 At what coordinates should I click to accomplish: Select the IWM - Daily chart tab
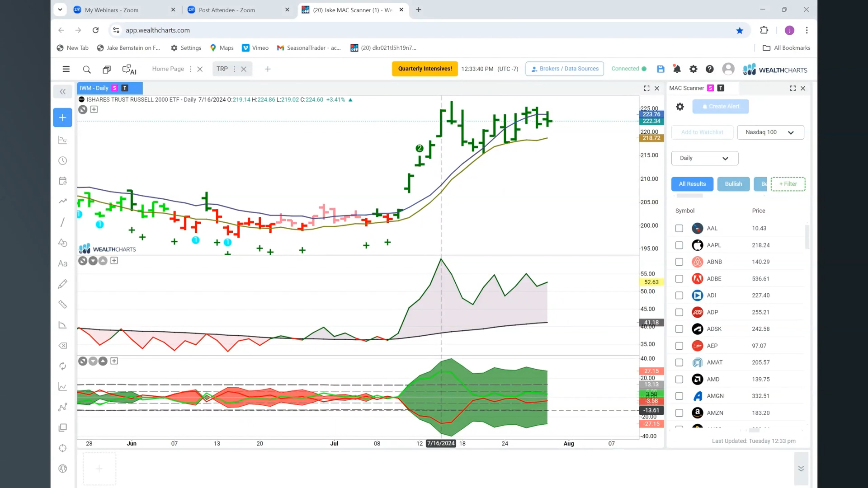click(x=110, y=88)
